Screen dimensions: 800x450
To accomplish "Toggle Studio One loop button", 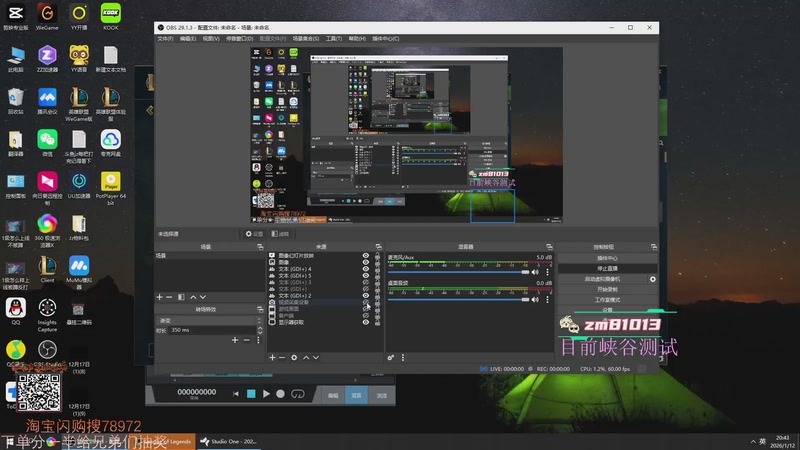I will pyautogui.click(x=297, y=394).
